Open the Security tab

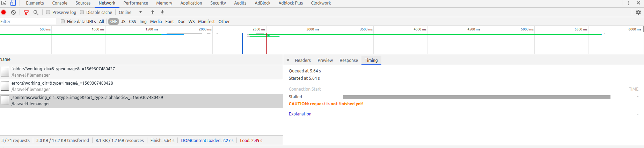click(218, 3)
